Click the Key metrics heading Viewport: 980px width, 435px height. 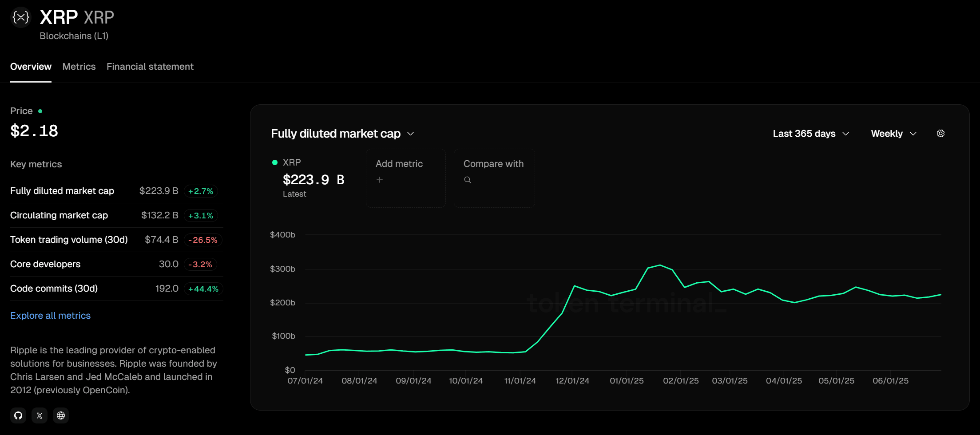click(x=36, y=164)
